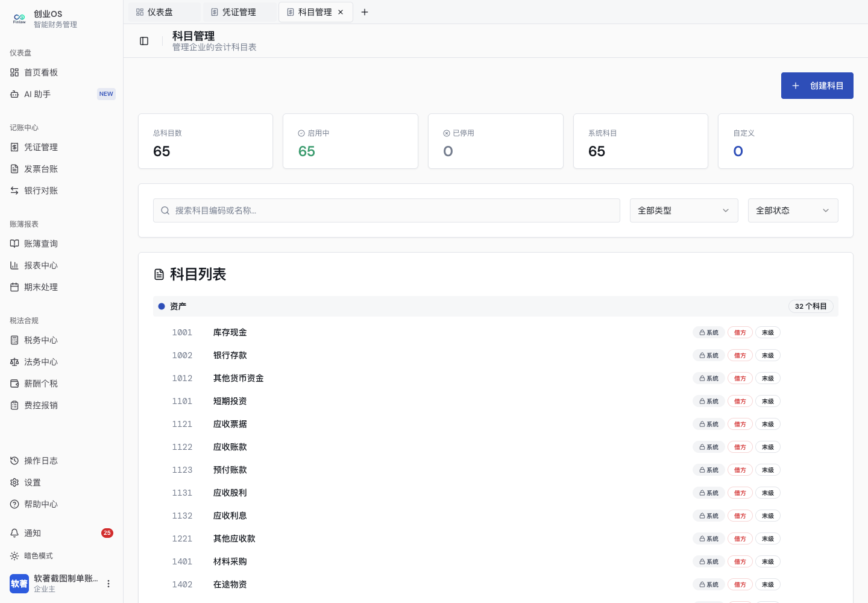Click the 系统科目 stat card
Screen dimensions: 868x603
coord(641,141)
